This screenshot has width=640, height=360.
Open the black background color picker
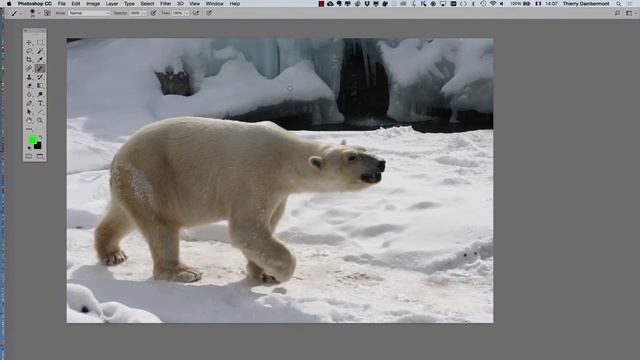(x=38, y=146)
